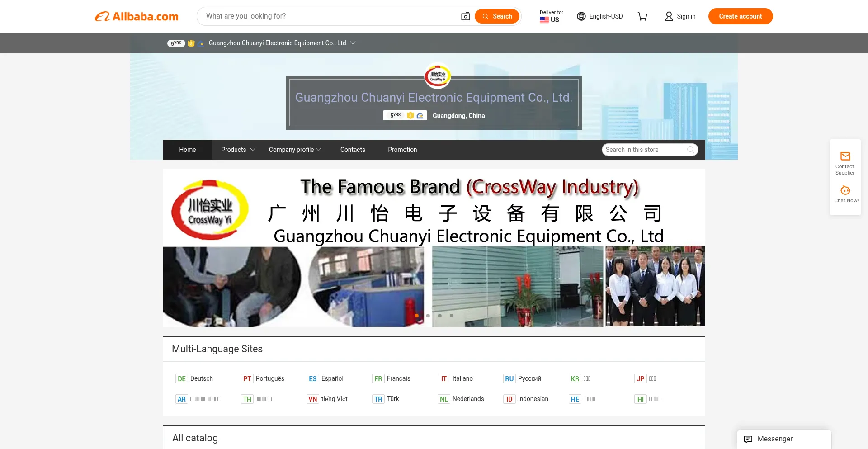Click the Sign in user icon

tap(669, 16)
